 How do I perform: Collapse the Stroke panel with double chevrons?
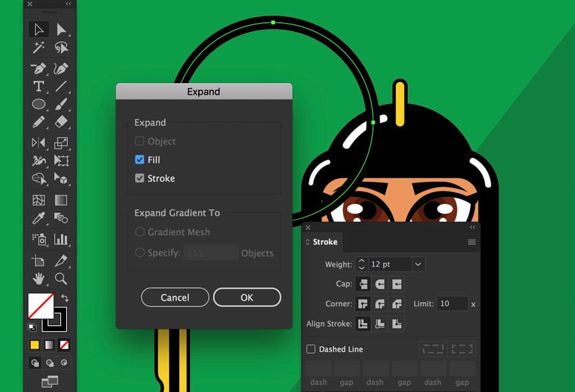(x=472, y=228)
